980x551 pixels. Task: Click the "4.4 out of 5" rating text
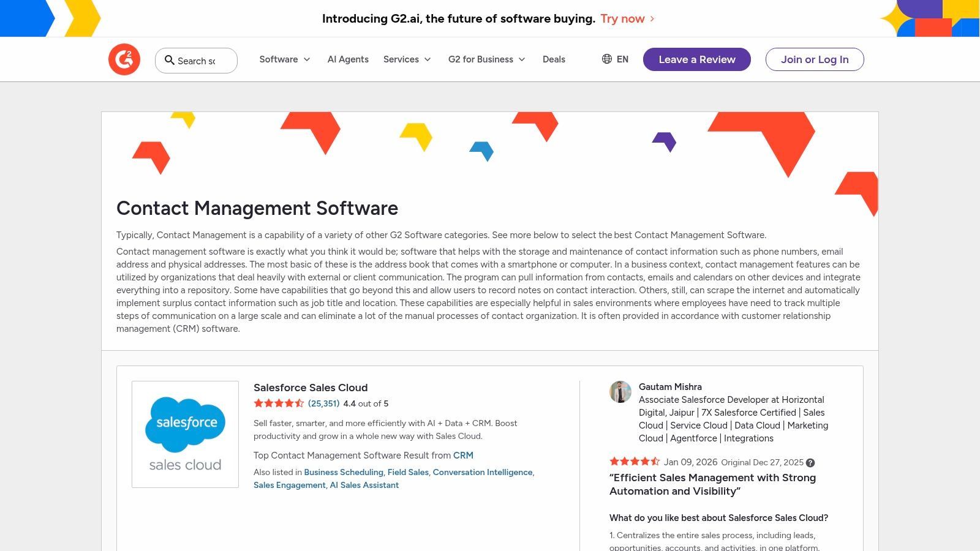pos(366,403)
